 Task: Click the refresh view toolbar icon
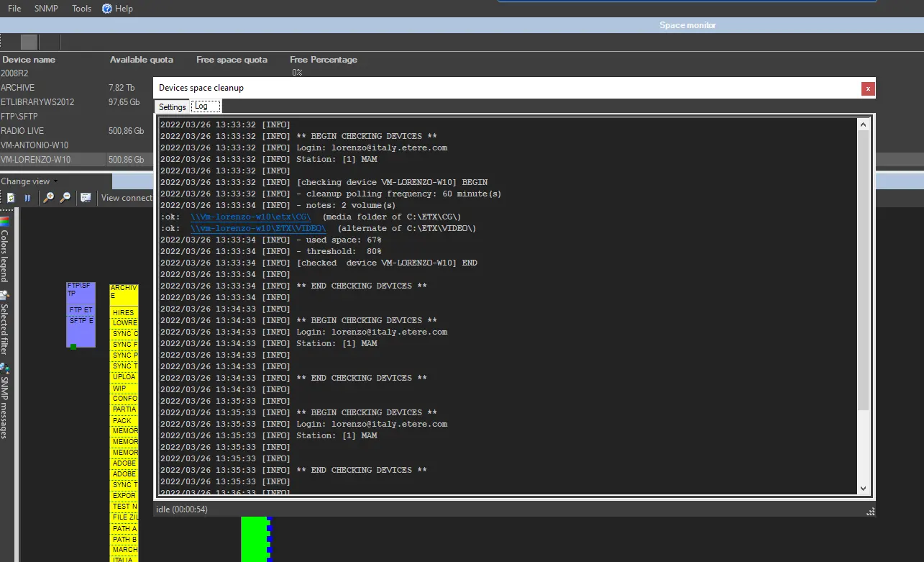click(11, 198)
